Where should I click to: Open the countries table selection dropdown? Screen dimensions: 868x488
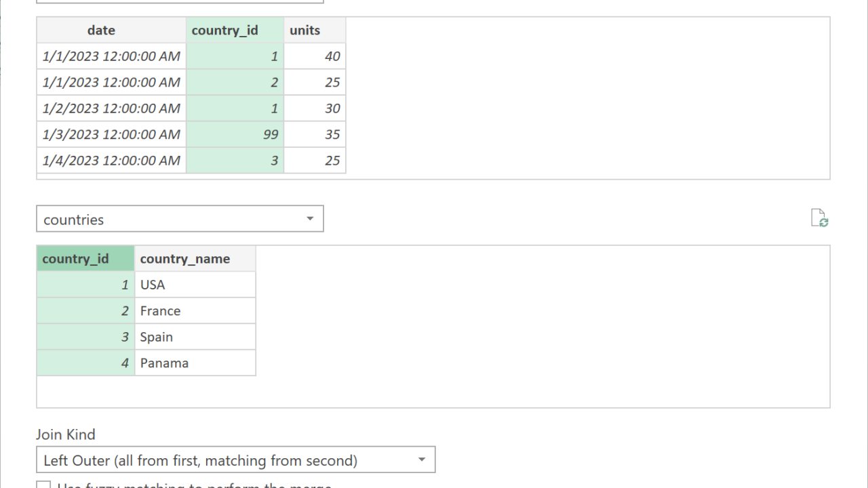click(x=180, y=219)
